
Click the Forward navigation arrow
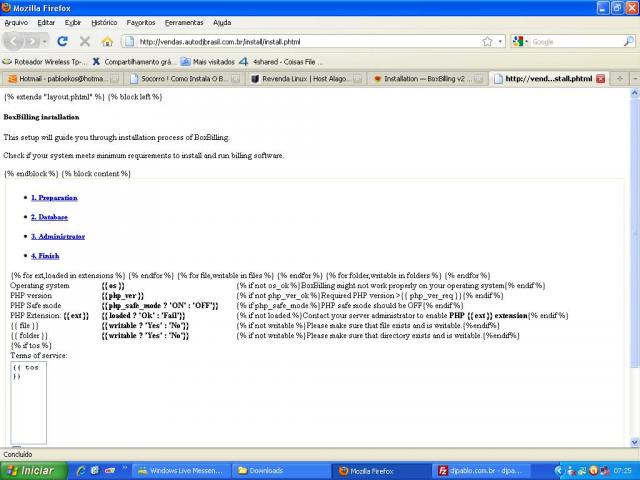[x=31, y=42]
